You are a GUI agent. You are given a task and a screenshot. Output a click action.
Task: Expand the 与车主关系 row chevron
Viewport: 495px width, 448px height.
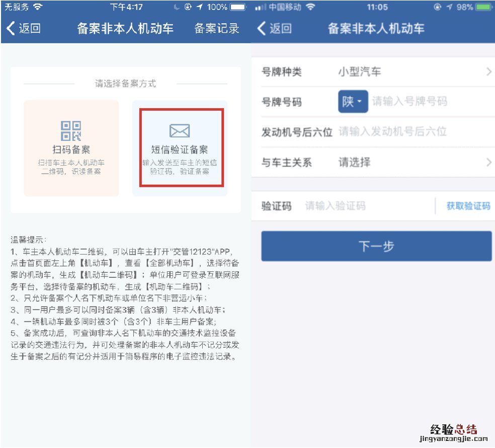[x=488, y=162]
